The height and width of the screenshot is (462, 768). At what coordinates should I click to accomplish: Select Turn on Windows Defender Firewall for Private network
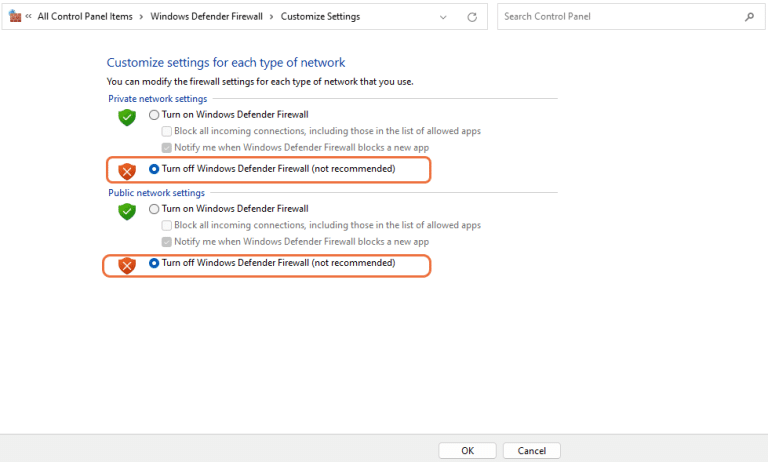[154, 115]
